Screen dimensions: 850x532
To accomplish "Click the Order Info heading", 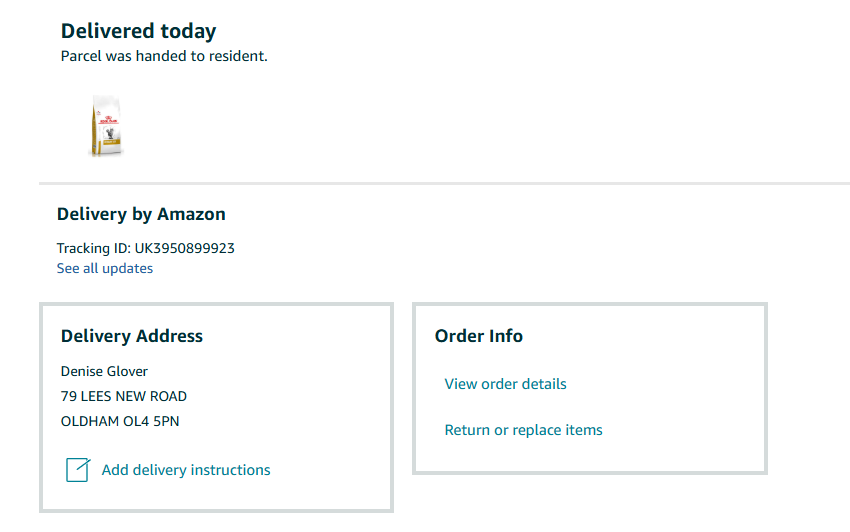I will 479,336.
